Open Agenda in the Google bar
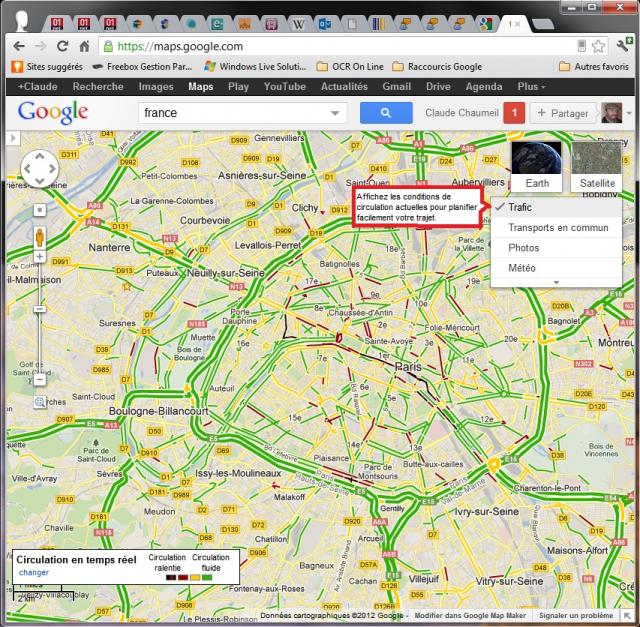 click(x=484, y=87)
